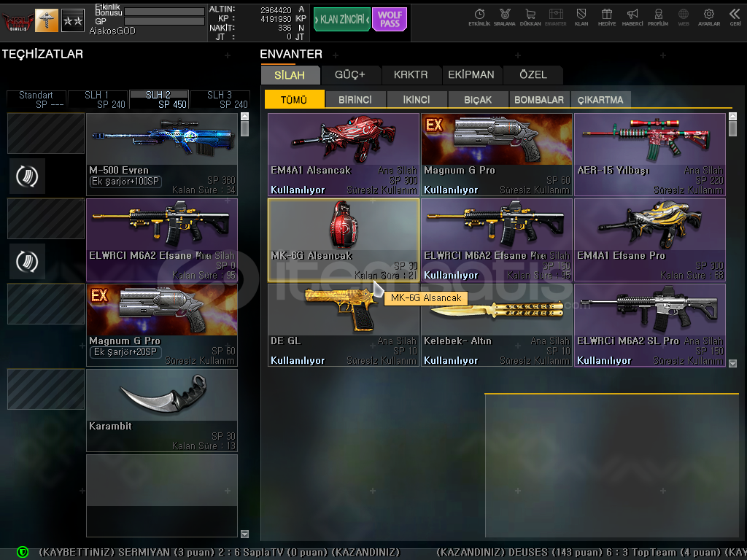747x560 pixels.
Task: Open the Ayarlar settings gear
Action: point(709,17)
